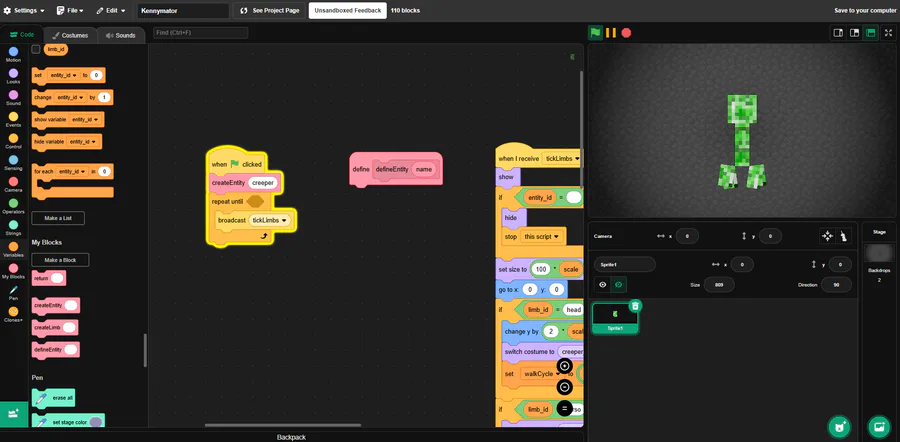Viewport: 900px width, 442px height.
Task: Open the Settings menu
Action: point(24,10)
